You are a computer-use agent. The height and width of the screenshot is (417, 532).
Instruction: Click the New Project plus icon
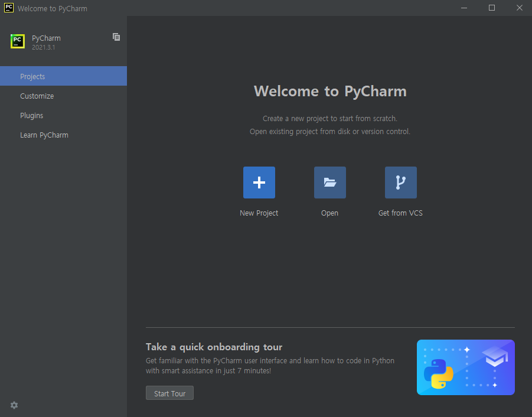tap(259, 182)
